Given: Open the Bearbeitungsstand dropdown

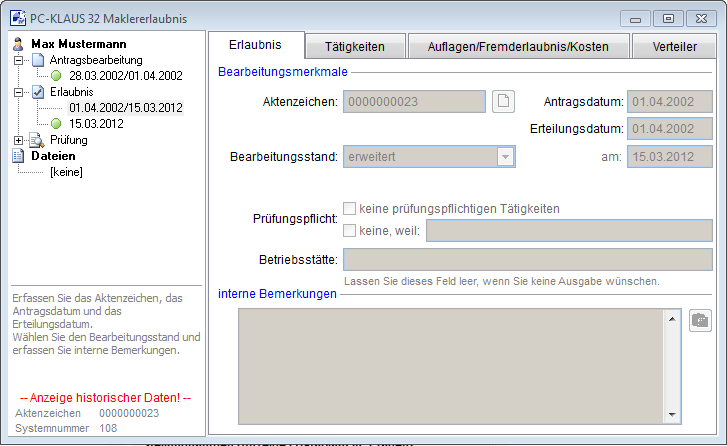Looking at the screenshot, I should [x=506, y=157].
